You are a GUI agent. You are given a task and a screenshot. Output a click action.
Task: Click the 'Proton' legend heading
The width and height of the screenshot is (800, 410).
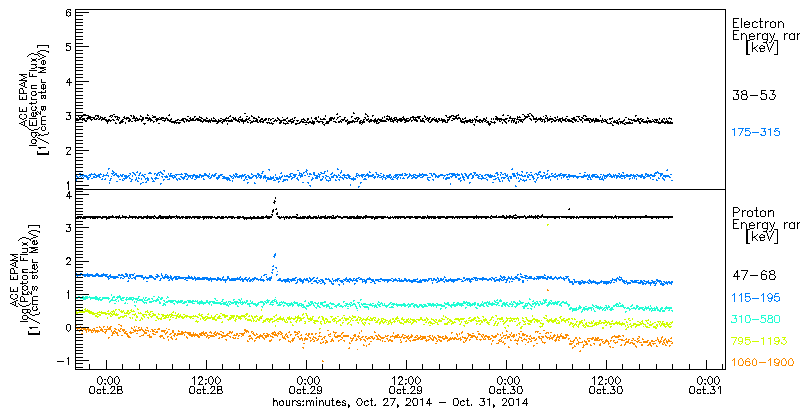point(754,212)
